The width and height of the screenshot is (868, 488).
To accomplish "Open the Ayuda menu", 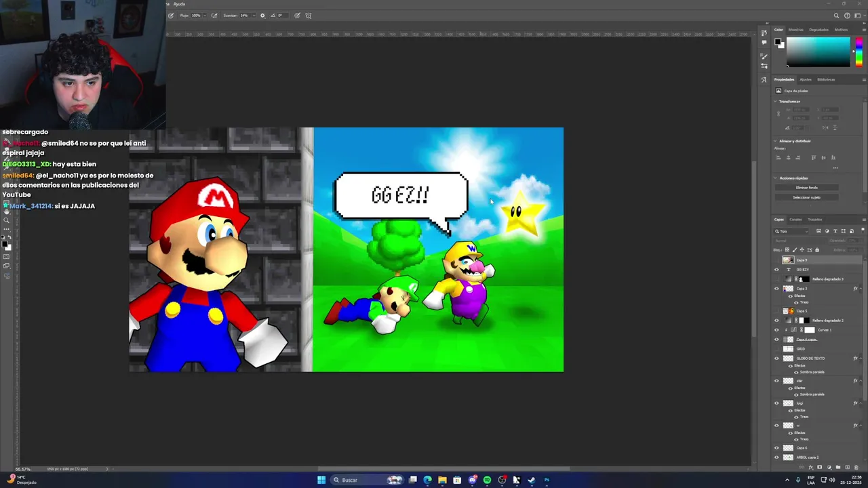I will 179,4.
